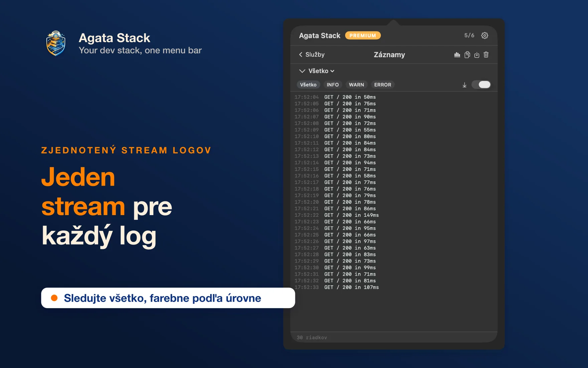
Task: Click the Agata Stack shield logo
Action: 56,43
